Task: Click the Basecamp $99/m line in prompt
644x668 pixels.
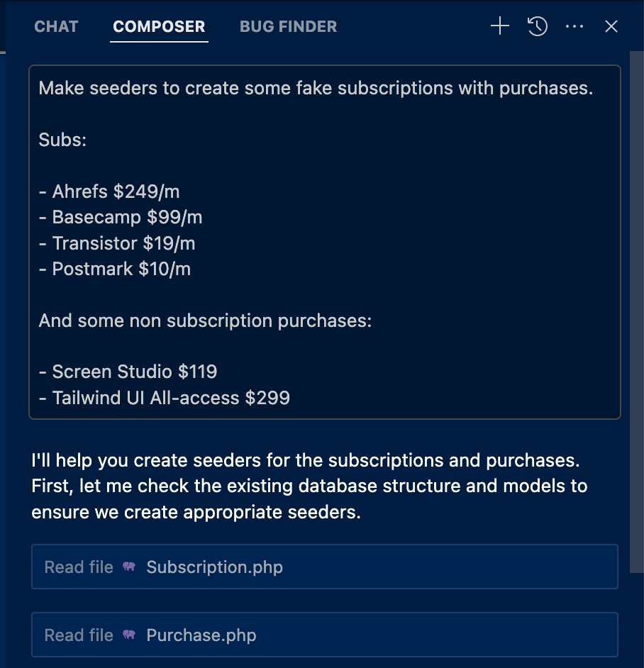Action: [121, 218]
